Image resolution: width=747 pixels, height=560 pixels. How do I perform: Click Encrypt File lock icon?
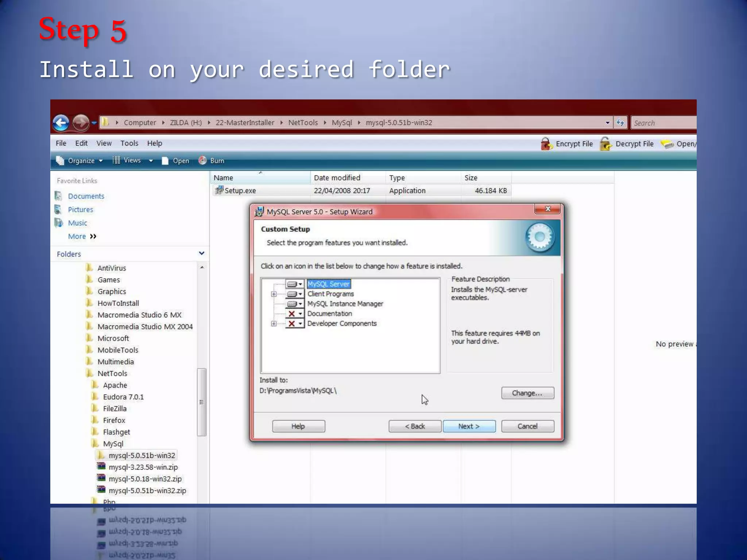pos(546,144)
